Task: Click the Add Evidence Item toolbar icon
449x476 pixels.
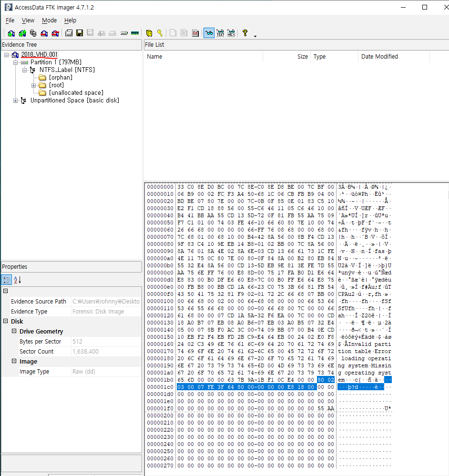Action: 11,33
